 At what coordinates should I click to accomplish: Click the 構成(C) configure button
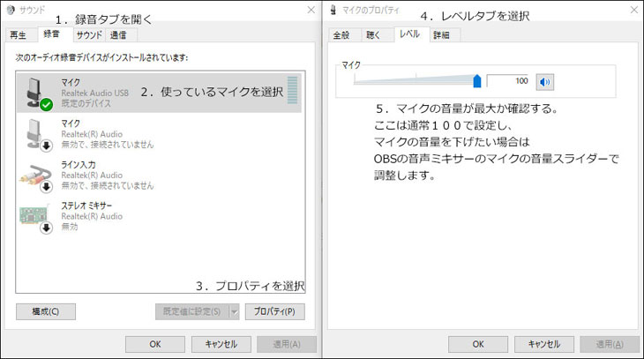(46, 311)
